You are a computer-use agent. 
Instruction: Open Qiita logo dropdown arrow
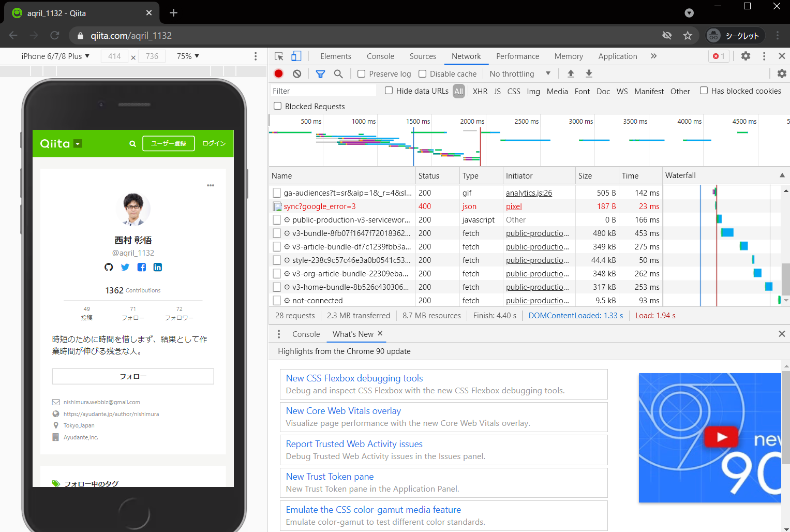[x=78, y=144]
